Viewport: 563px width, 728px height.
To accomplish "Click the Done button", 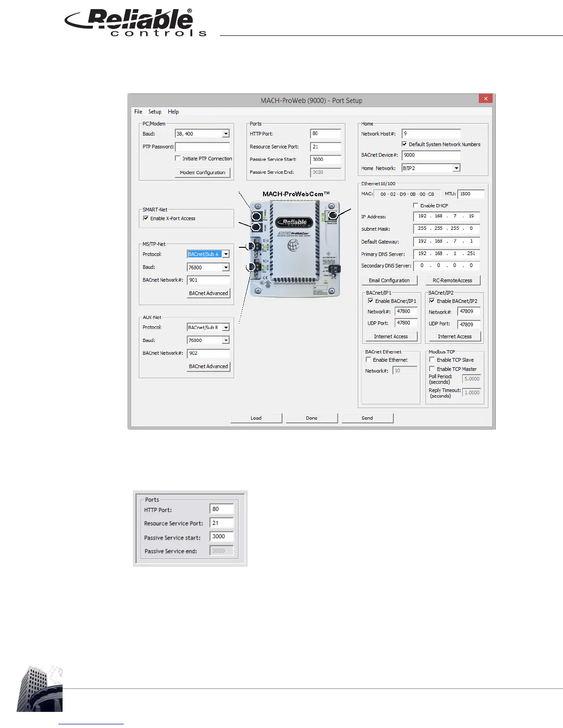I will point(312,418).
